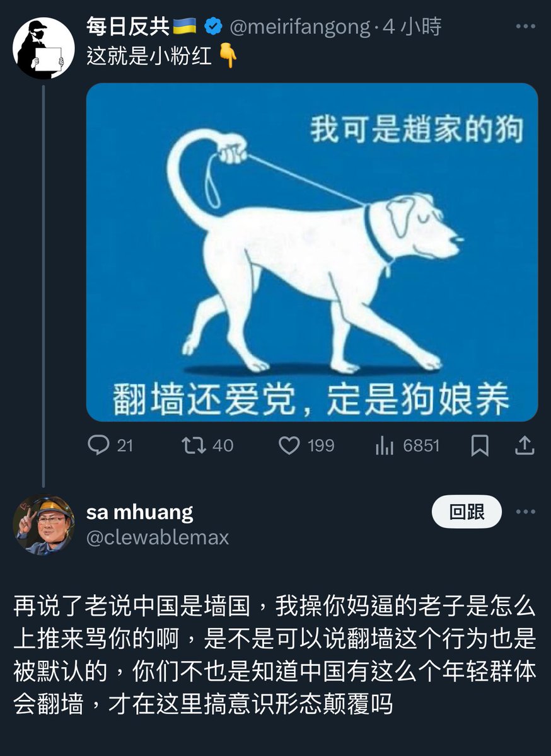
Task: Open the reply comments icon showing 21
Action: pos(110,445)
